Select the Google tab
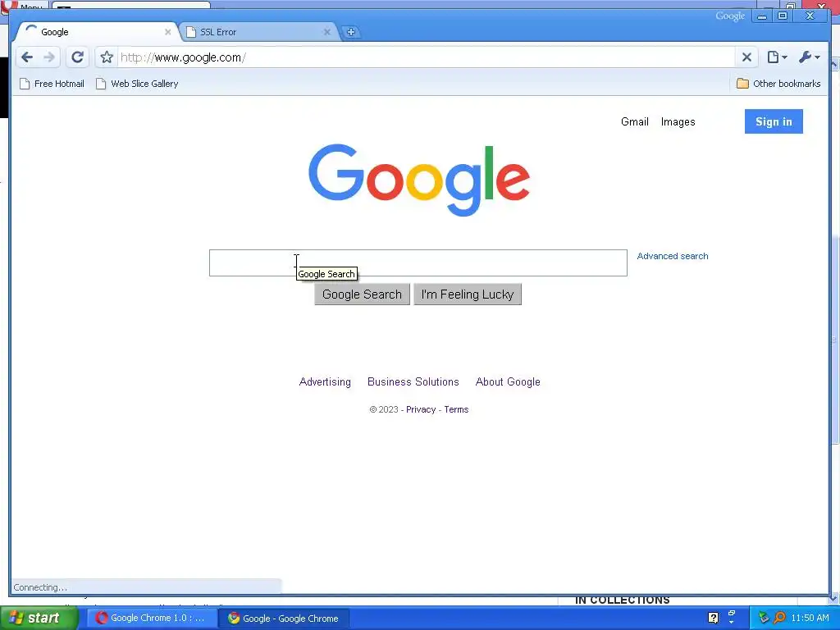Viewport: 840px width, 630px height. (x=97, y=32)
